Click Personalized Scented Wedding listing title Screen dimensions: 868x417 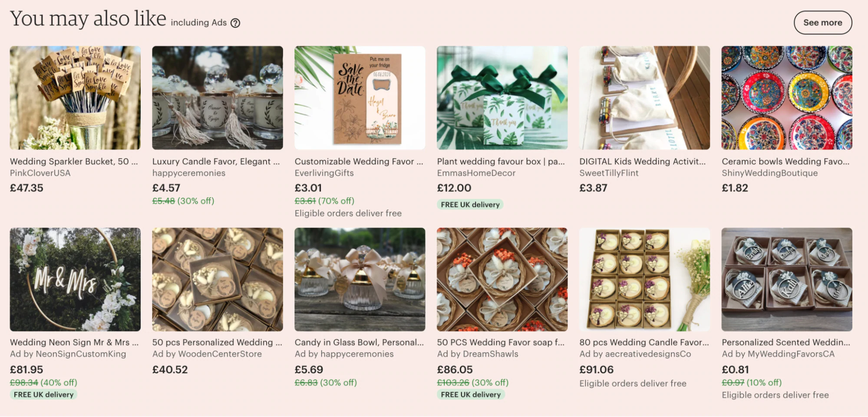(x=786, y=342)
